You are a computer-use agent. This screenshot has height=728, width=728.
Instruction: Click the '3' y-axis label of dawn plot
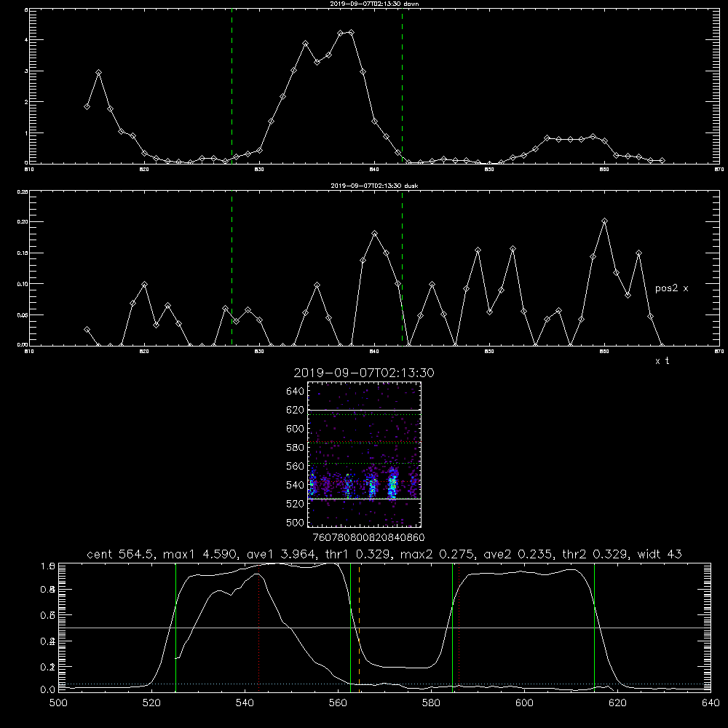[26, 71]
